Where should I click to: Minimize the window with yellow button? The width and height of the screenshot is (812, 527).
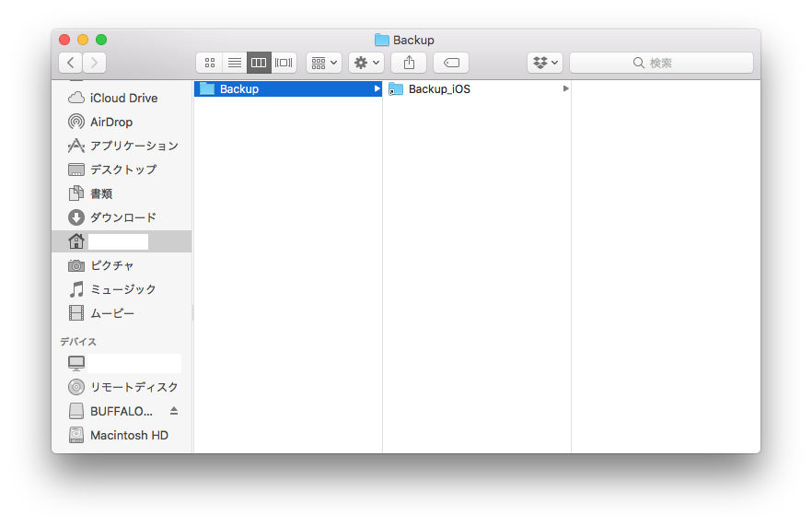[x=83, y=40]
